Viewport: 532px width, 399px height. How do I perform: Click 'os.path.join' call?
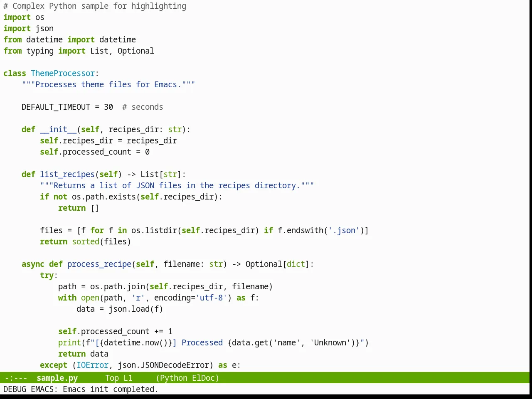tap(118, 287)
